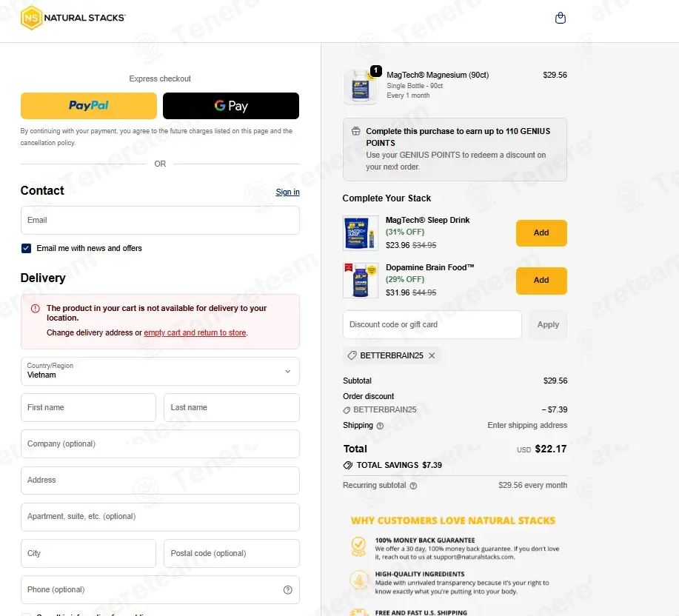The image size is (679, 616).
Task: Click the error alert icon in Delivery notice
Action: click(x=36, y=308)
